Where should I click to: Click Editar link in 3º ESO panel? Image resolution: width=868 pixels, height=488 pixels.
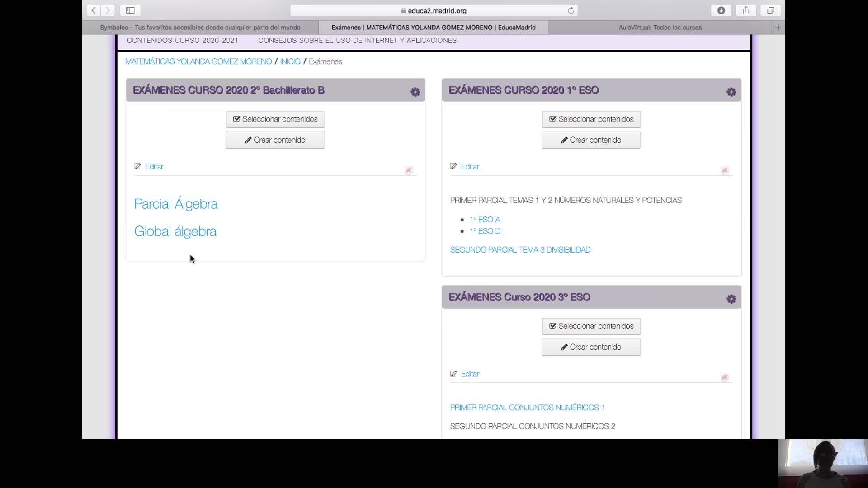point(470,374)
